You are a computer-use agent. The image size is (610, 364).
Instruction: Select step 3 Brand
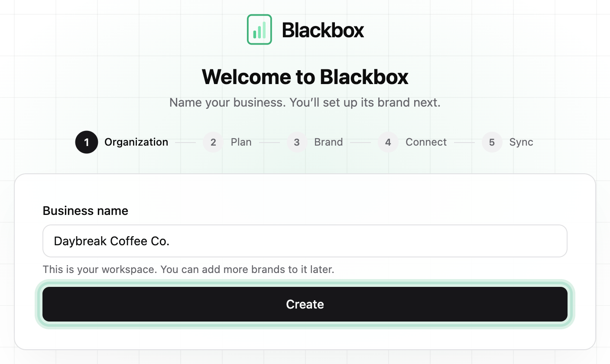coord(315,142)
